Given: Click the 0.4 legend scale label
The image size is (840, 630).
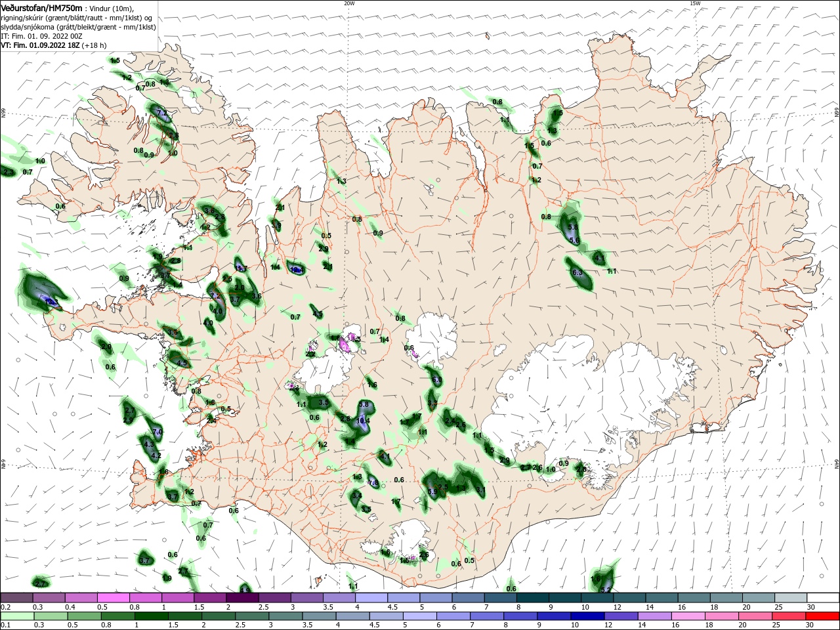Looking at the screenshot, I should (70, 608).
